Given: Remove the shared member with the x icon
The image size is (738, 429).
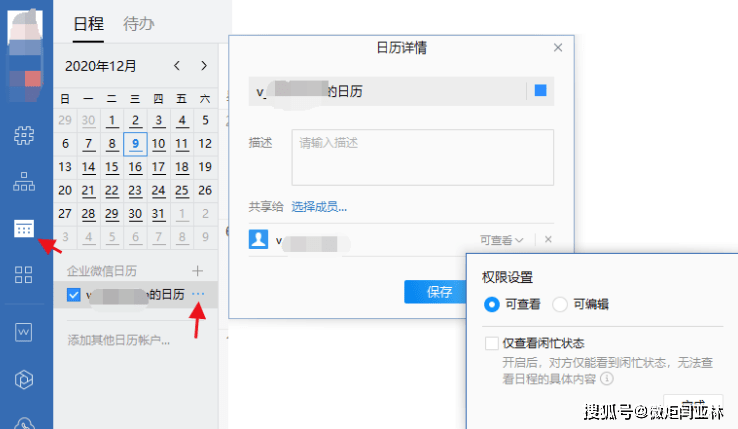Looking at the screenshot, I should (548, 240).
